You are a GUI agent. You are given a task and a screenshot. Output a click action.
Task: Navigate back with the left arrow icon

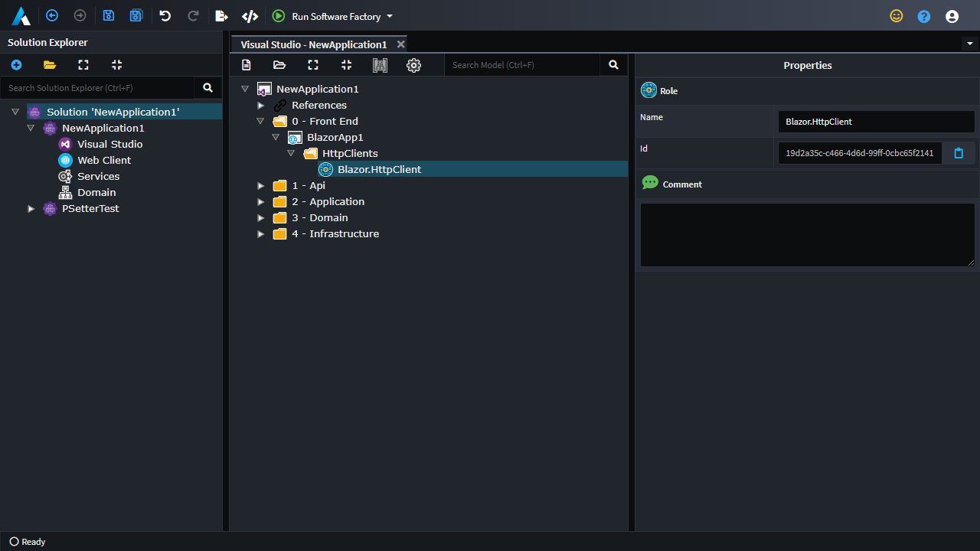[52, 15]
